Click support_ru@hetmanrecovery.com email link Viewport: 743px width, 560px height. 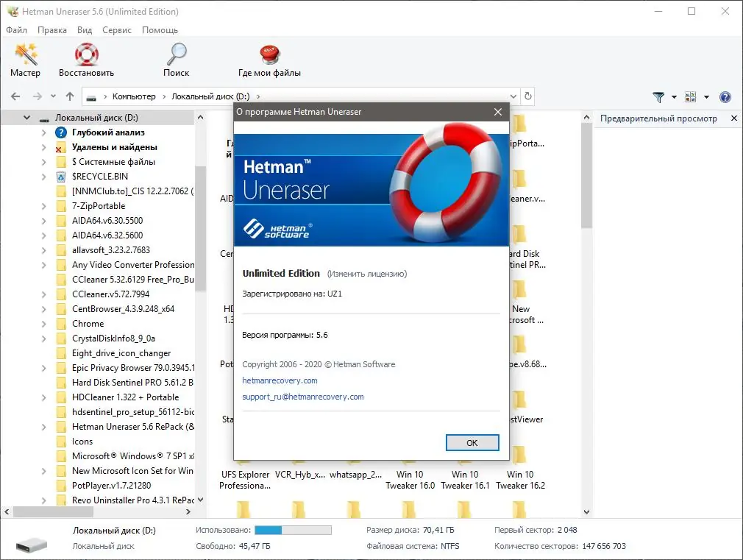tap(303, 397)
